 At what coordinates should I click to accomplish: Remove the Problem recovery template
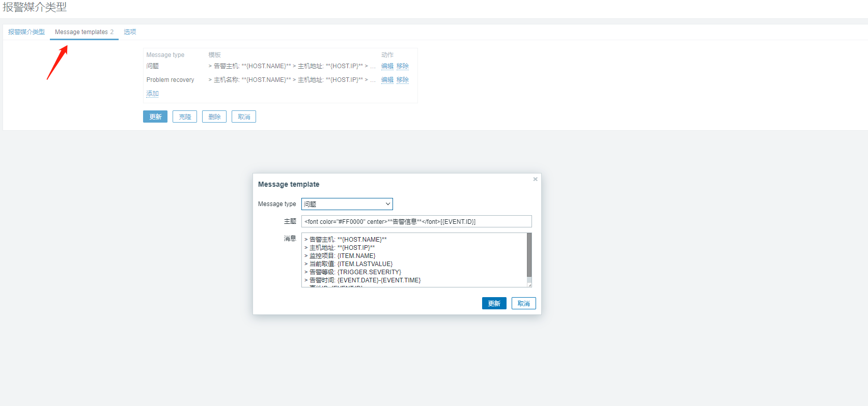click(x=403, y=80)
